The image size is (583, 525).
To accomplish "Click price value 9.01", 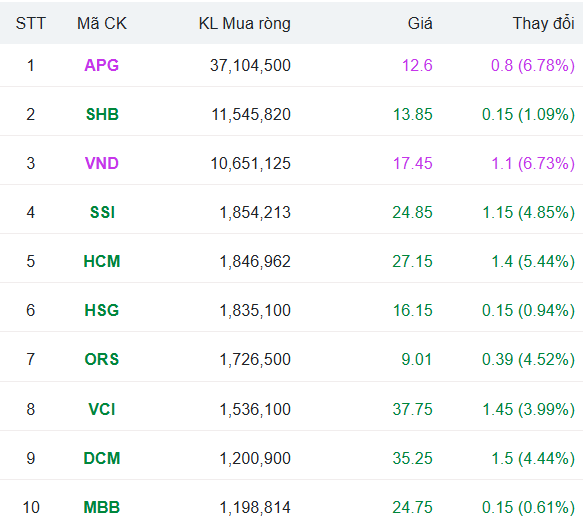I will tap(417, 360).
